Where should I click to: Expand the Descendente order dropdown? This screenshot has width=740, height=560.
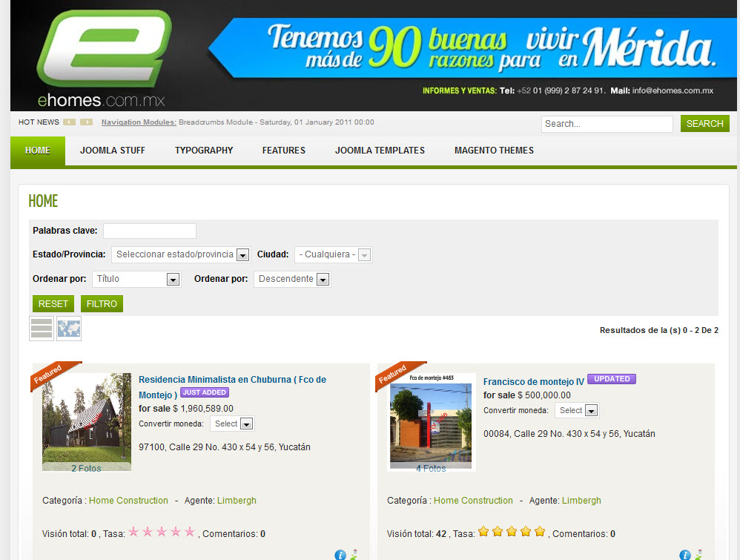(x=292, y=280)
